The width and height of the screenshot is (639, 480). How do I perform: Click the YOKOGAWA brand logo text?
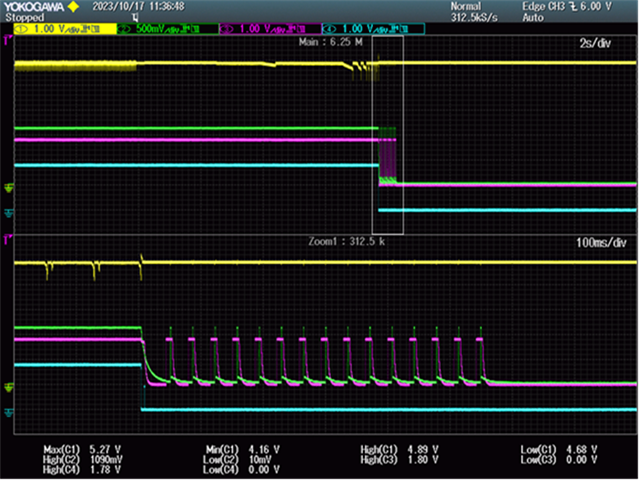[34, 7]
